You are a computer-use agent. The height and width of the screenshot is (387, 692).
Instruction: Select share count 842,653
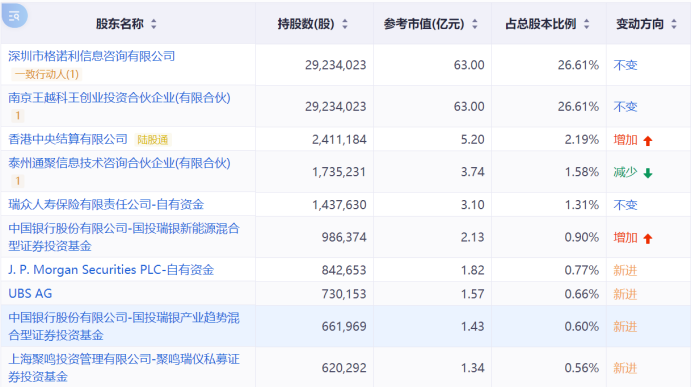344,270
